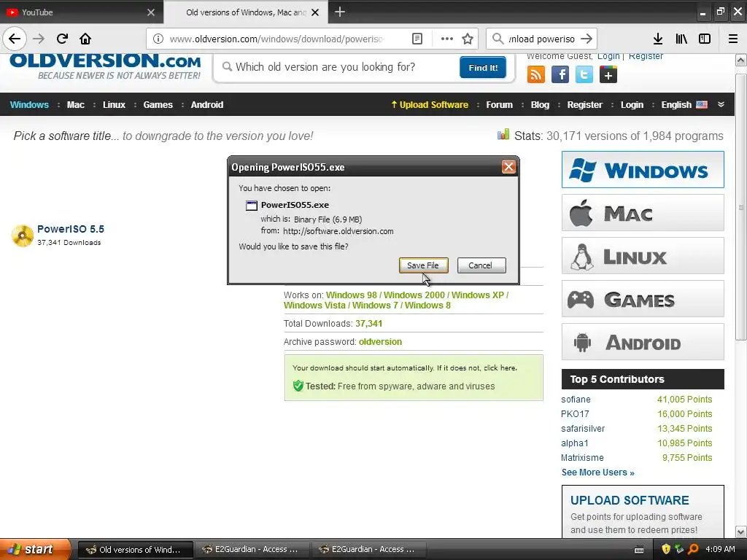Open the page actions three-dot menu
Image resolution: width=747 pixels, height=560 pixels.
pos(447,39)
